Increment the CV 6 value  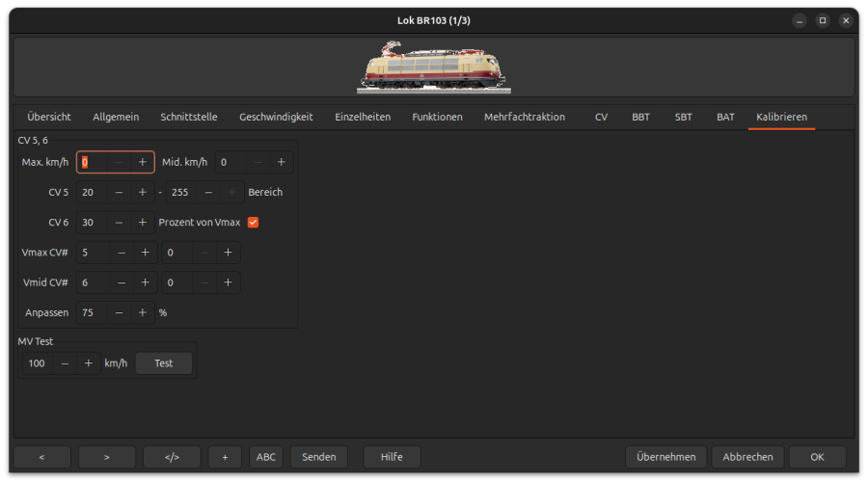pos(142,222)
